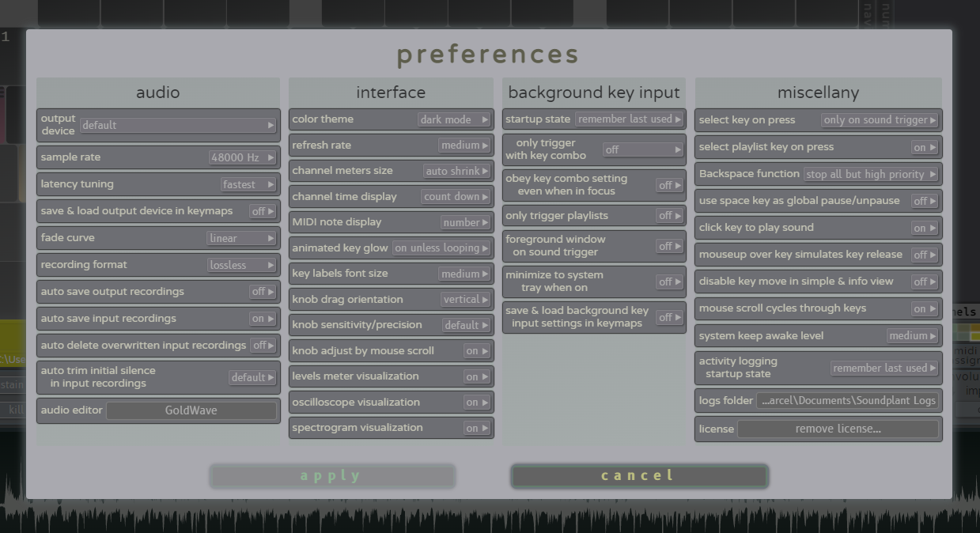
Task: Toggle use space key as global pause/unpause
Action: [x=925, y=201]
